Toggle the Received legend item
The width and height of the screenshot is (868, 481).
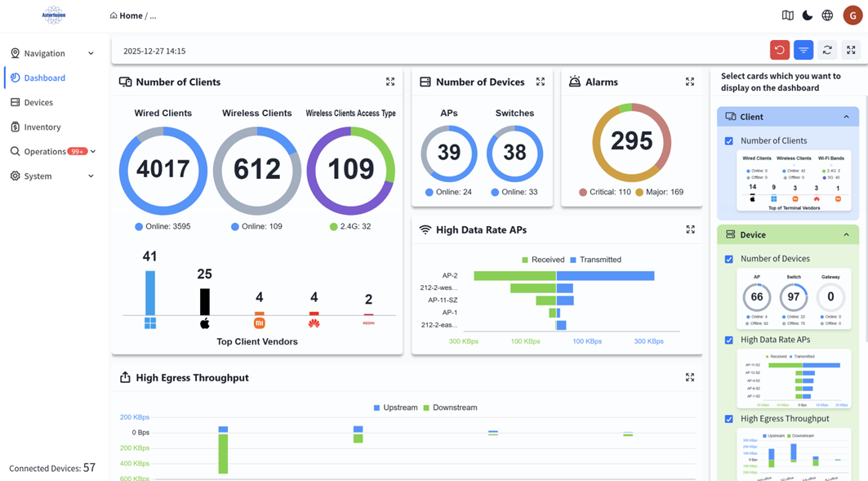(x=542, y=260)
